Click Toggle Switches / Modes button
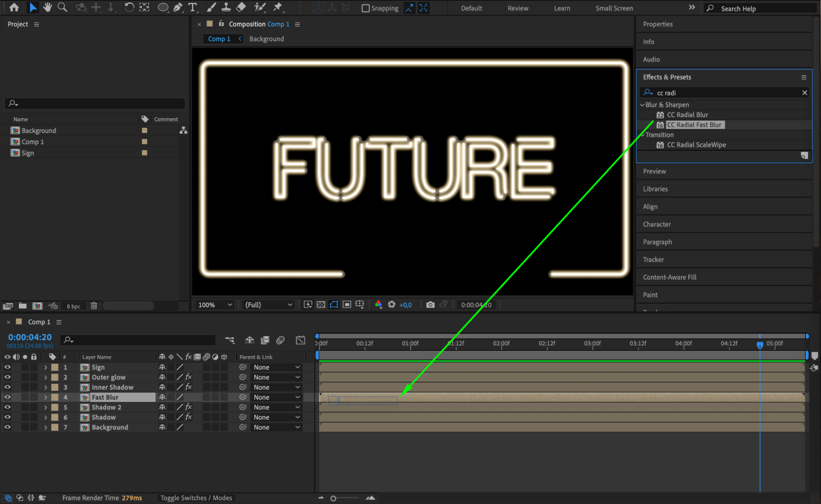The width and height of the screenshot is (821, 504). coord(196,498)
